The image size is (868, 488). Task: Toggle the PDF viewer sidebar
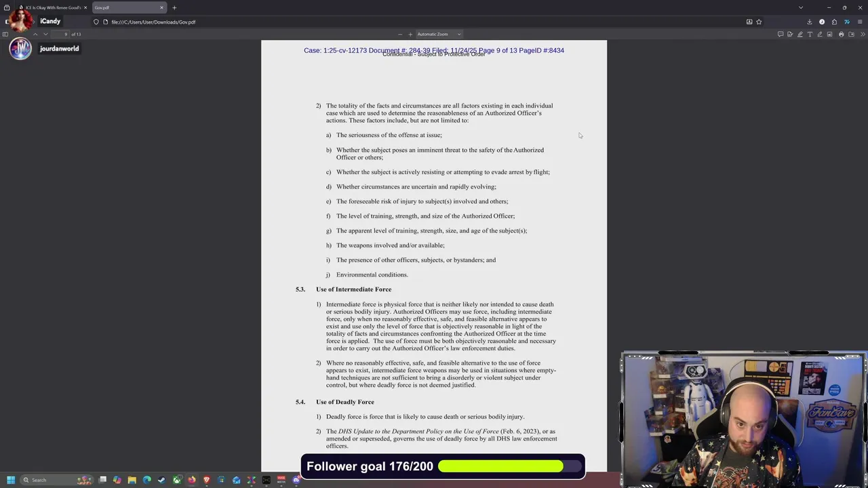5,34
